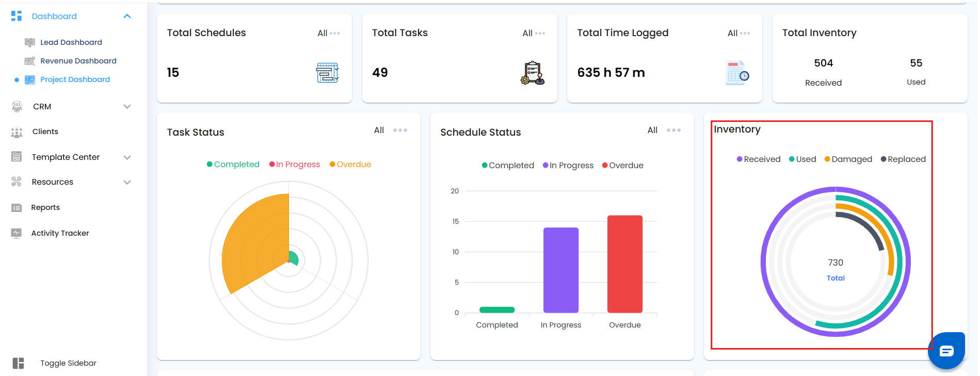The image size is (980, 376).
Task: Click the Clients people icon in sidebar
Action: coord(17,132)
